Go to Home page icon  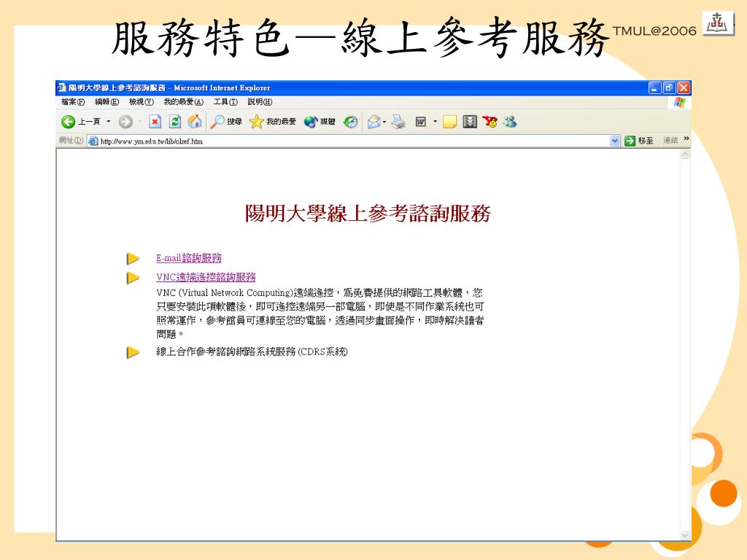194,122
